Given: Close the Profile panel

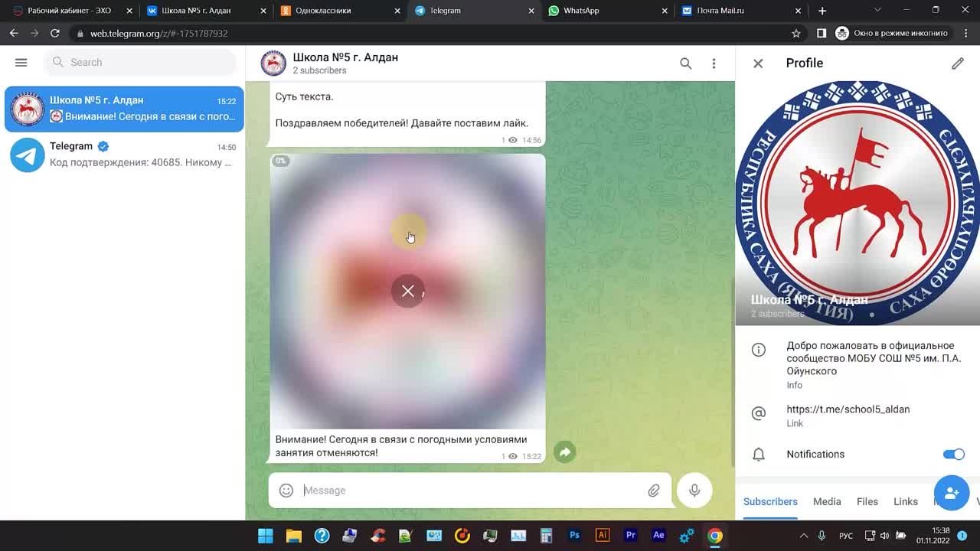Looking at the screenshot, I should coord(758,64).
